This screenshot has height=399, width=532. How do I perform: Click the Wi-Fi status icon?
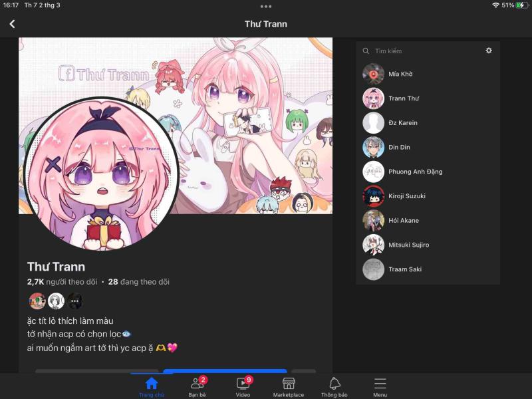tap(495, 5)
